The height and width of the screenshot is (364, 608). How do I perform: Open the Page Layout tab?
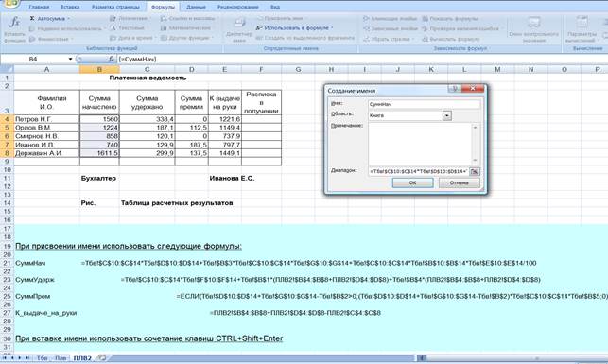click(115, 7)
